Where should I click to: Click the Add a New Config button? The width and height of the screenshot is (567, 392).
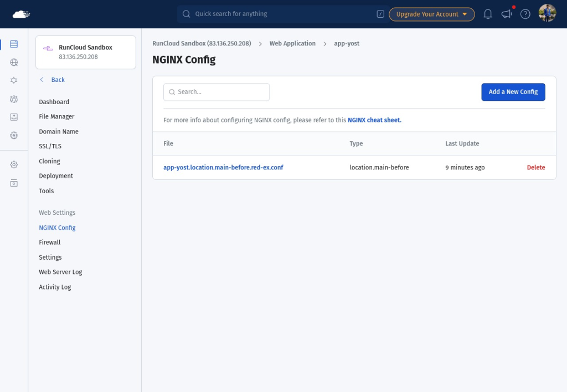point(513,92)
